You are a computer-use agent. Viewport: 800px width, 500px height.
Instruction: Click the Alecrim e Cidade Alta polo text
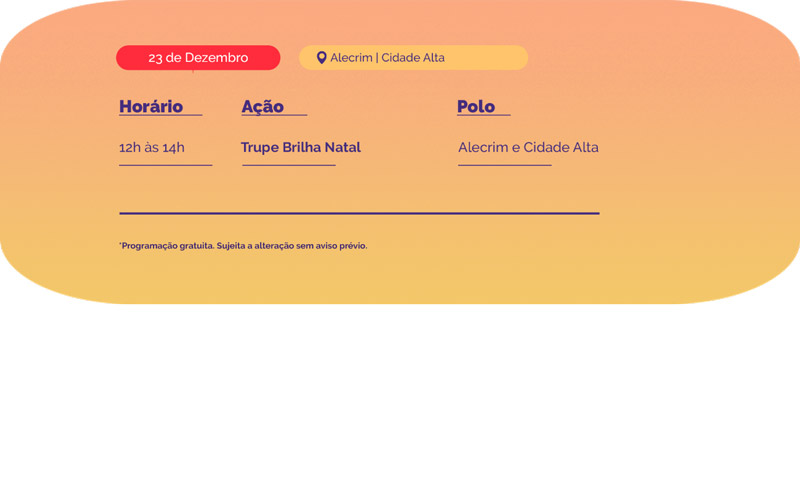click(528, 147)
